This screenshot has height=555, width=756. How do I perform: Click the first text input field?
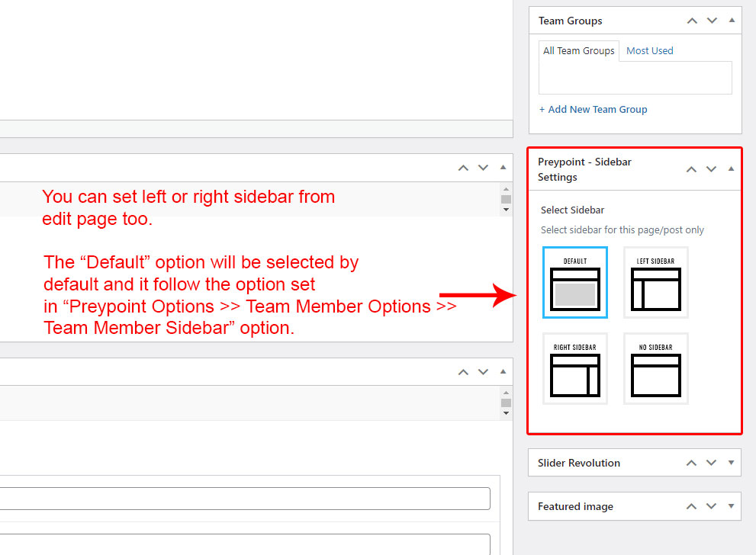[x=244, y=499]
